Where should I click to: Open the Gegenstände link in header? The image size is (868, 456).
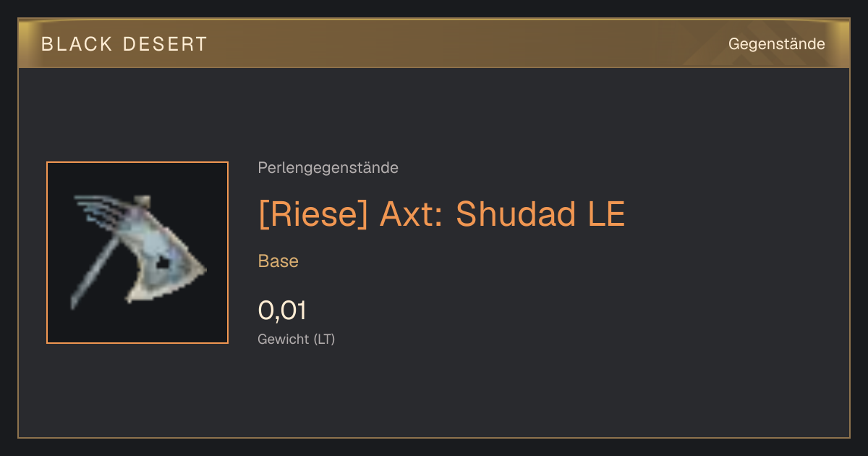click(x=776, y=44)
